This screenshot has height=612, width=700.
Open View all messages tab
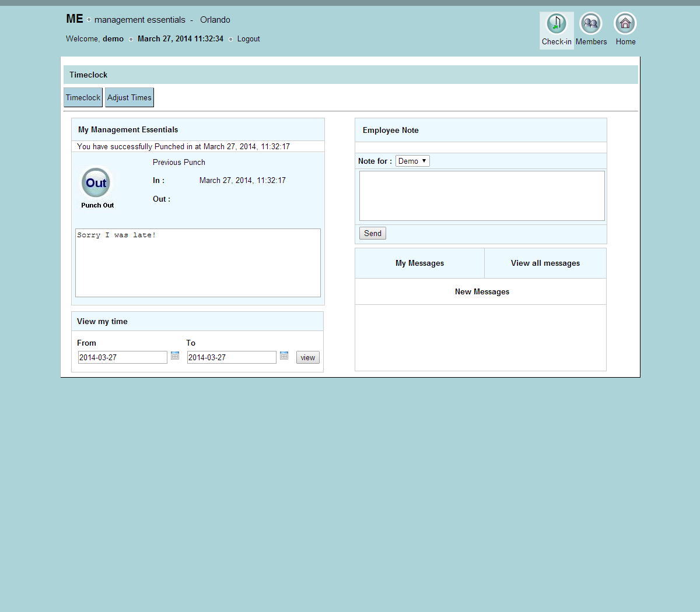[545, 263]
